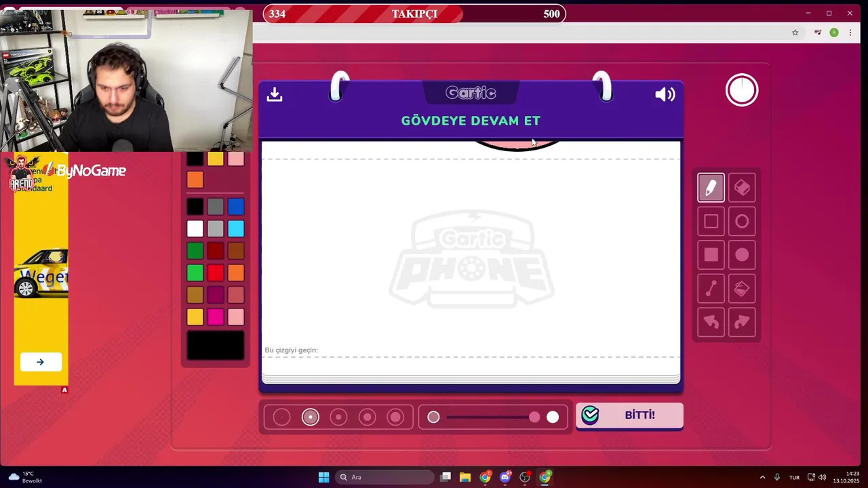Open the large current-color black box
The width and height of the screenshot is (868, 488).
(215, 346)
